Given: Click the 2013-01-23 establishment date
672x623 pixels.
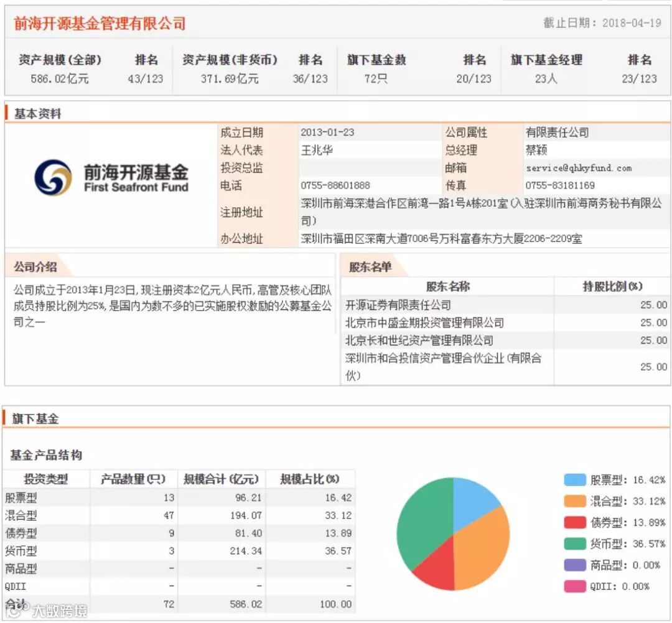Looking at the screenshot, I should [327, 132].
